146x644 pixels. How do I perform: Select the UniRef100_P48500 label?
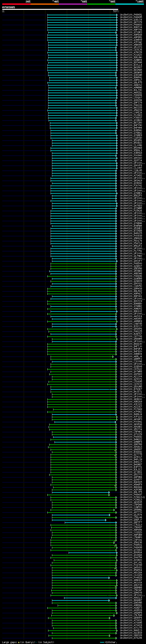pyautogui.click(x=131, y=263)
